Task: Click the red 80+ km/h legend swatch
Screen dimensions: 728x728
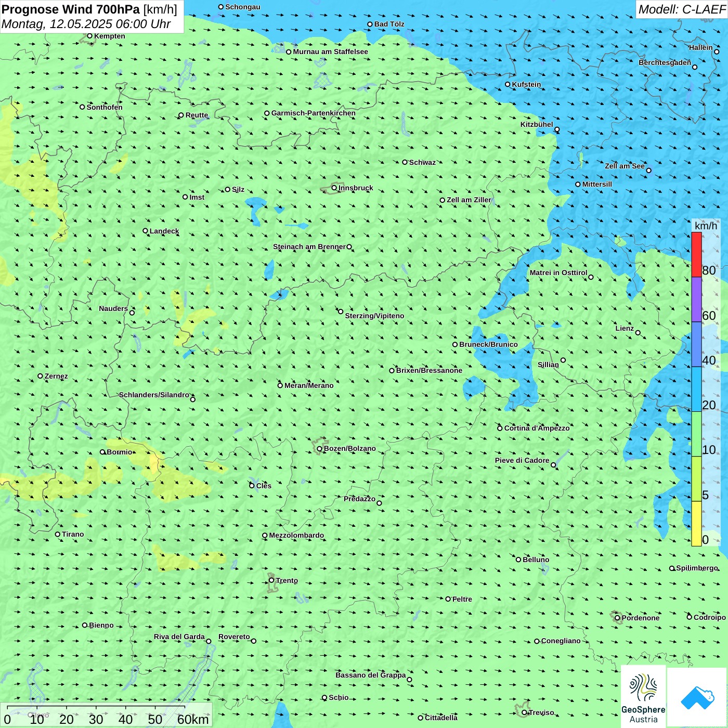Action: click(x=696, y=255)
